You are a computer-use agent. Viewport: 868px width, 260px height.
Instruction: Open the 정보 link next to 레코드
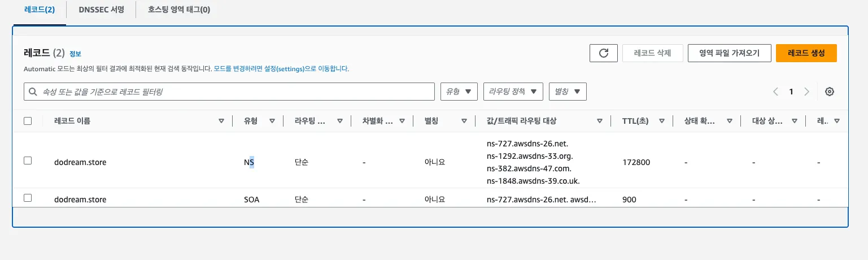(75, 54)
